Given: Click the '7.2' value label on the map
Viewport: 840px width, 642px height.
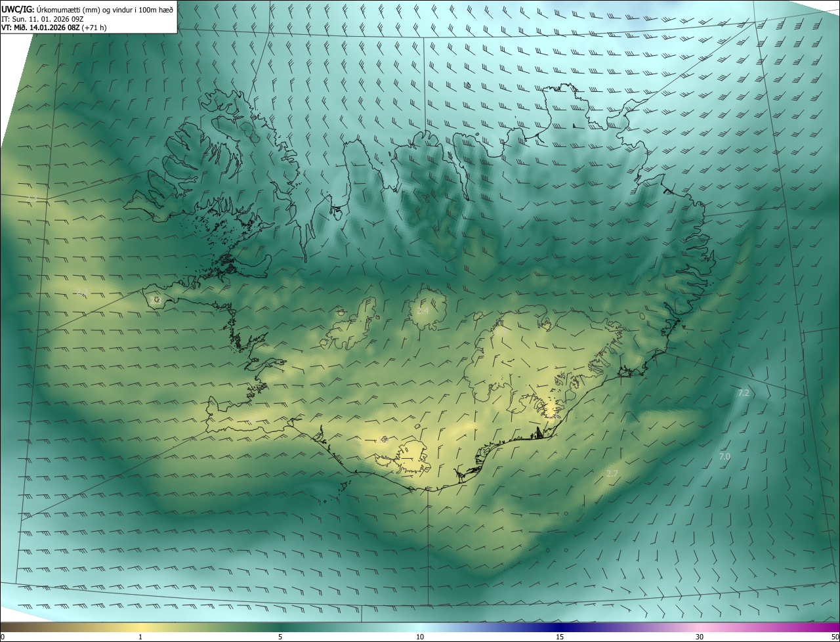Looking at the screenshot, I should (x=744, y=393).
